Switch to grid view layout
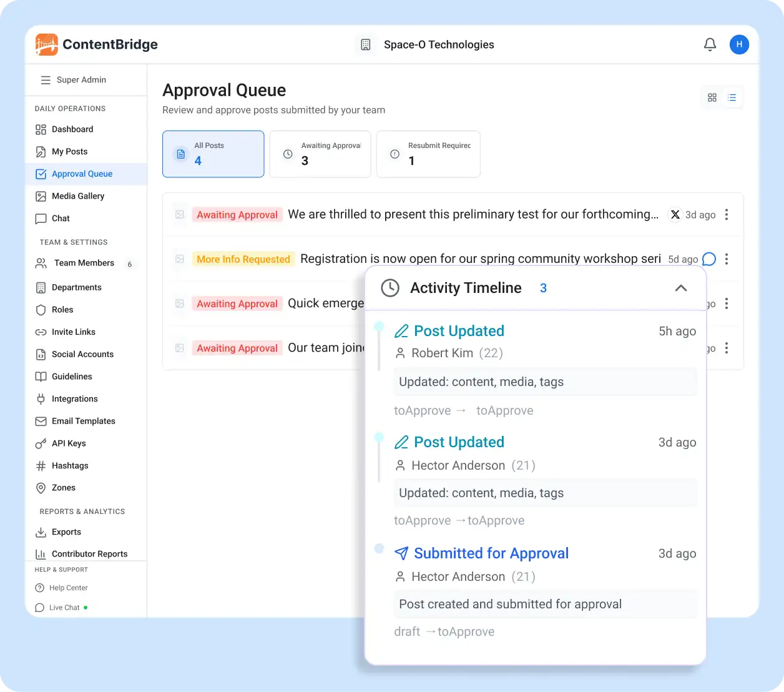784x692 pixels. [x=712, y=97]
